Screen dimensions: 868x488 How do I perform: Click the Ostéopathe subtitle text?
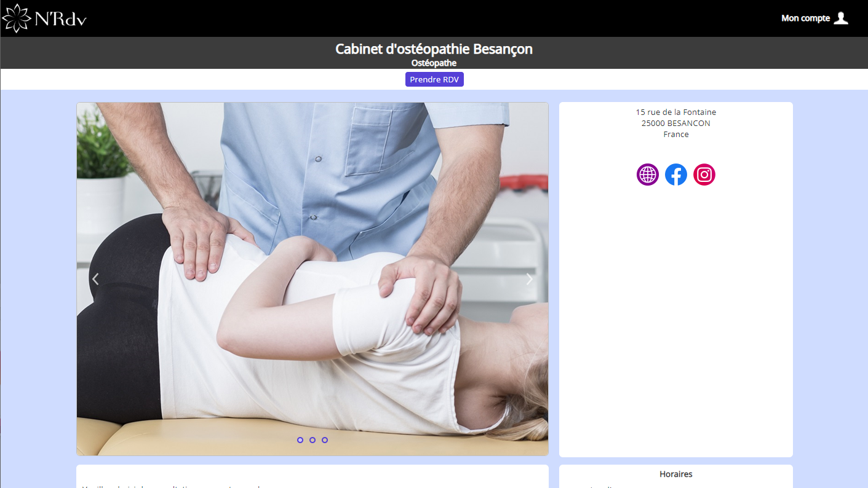point(434,63)
